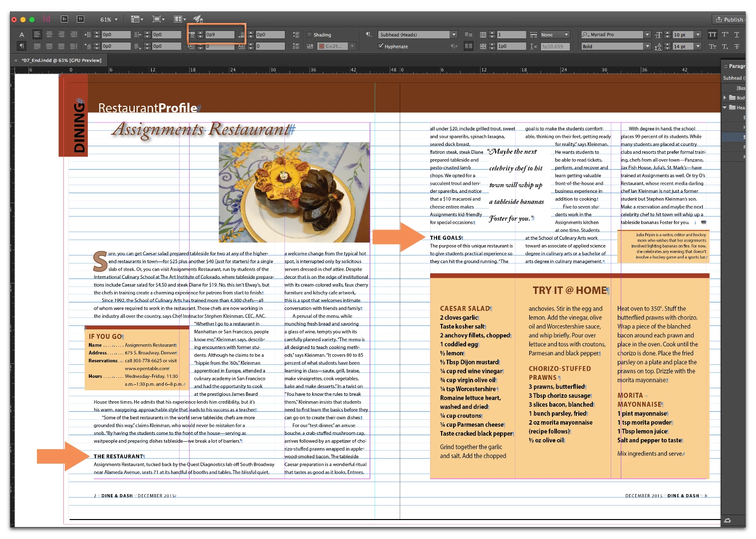Open the Arrange Documents menu icon

180,19
